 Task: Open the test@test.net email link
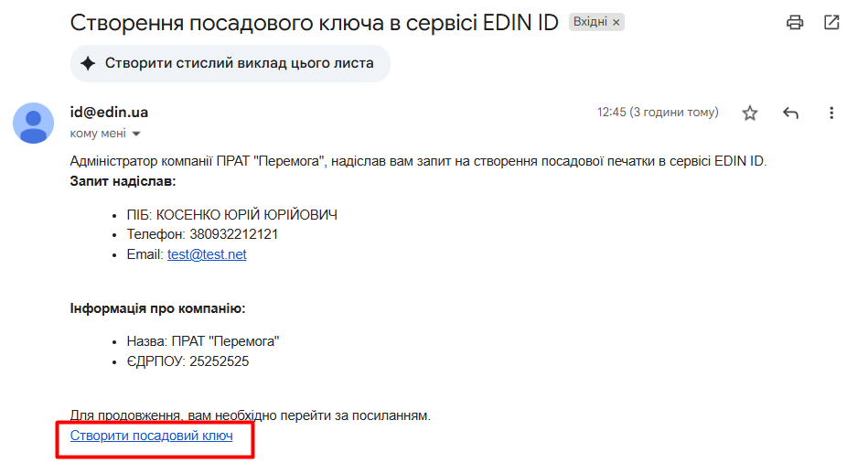click(x=207, y=254)
